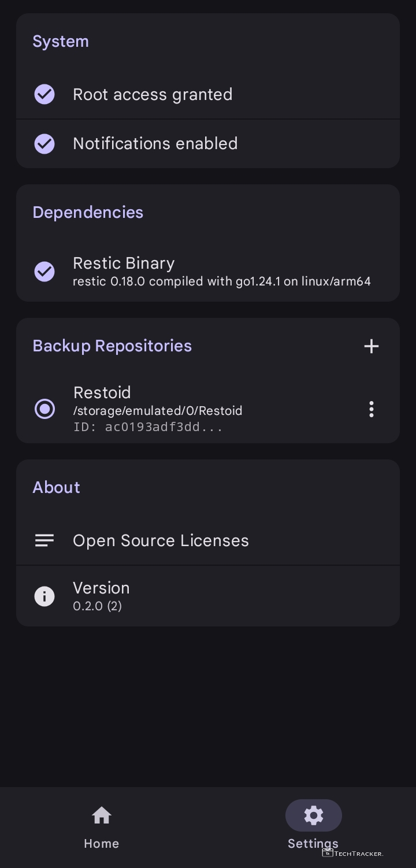Tap the Restoid repository name
Viewport: 416px width, 868px height.
click(102, 392)
